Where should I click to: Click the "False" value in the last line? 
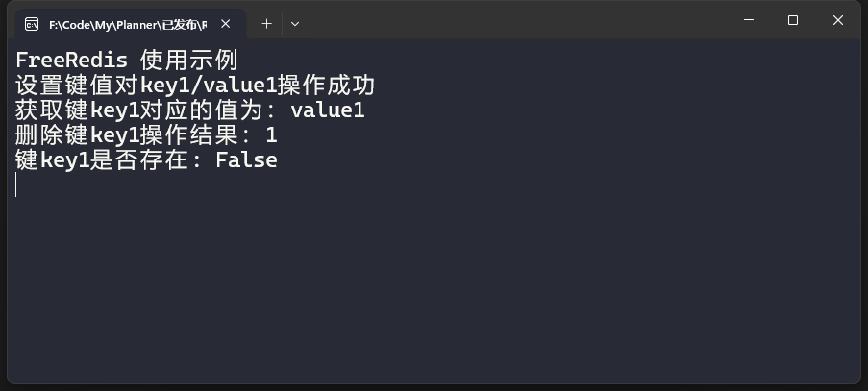tap(246, 160)
